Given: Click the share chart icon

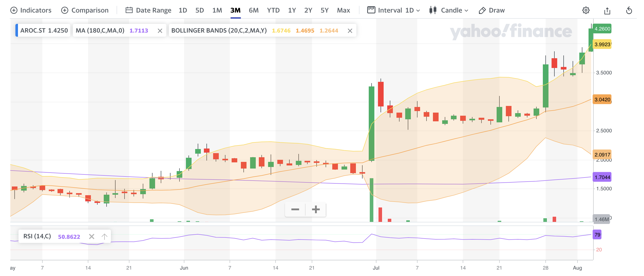Looking at the screenshot, I should click(x=607, y=11).
